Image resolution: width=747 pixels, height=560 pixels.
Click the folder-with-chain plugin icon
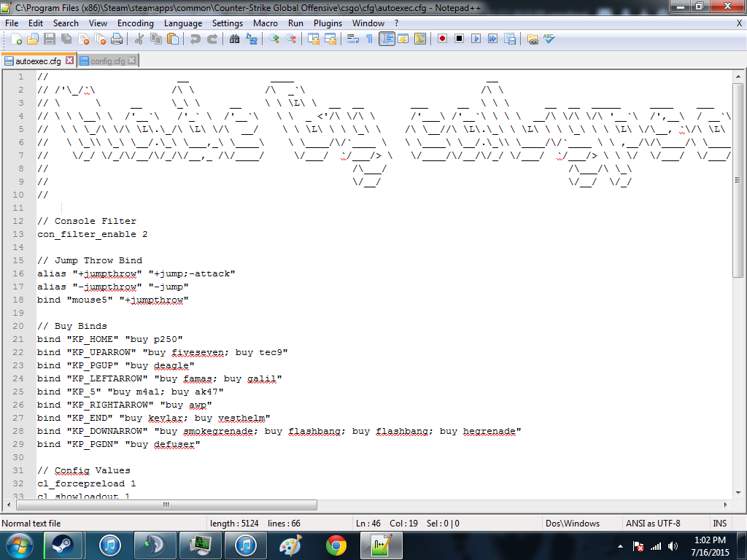click(x=533, y=39)
